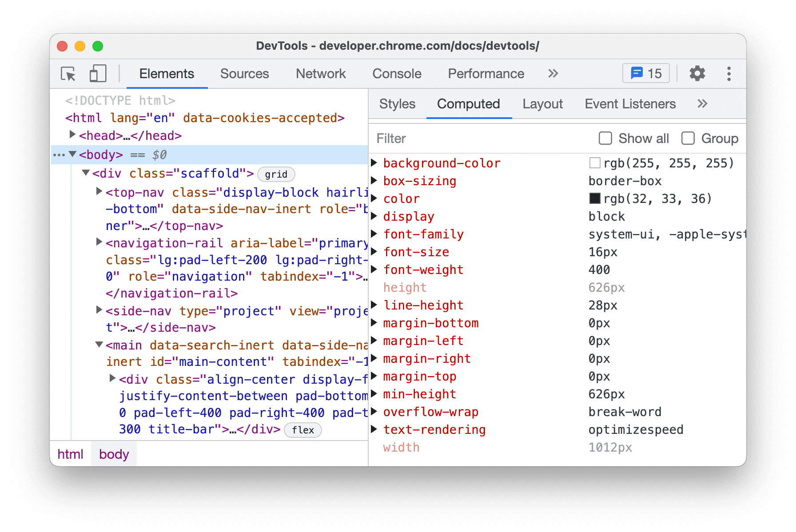
Task: Toggle the background-color white swatch checkbox
Action: [594, 163]
